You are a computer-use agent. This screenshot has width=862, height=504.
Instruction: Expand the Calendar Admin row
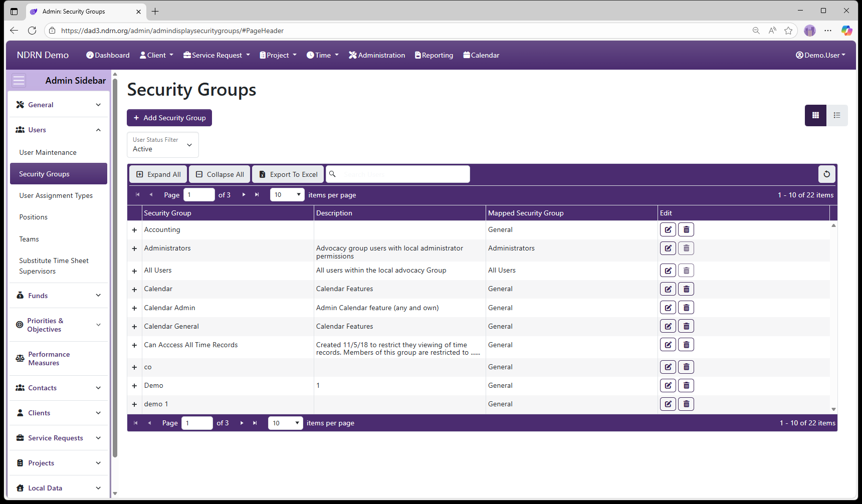(134, 308)
